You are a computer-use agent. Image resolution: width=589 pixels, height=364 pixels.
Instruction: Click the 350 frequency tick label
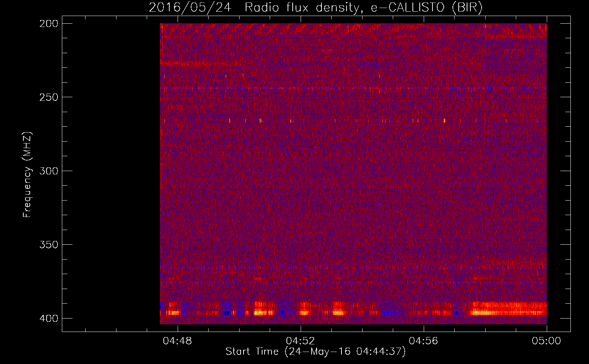click(x=49, y=245)
